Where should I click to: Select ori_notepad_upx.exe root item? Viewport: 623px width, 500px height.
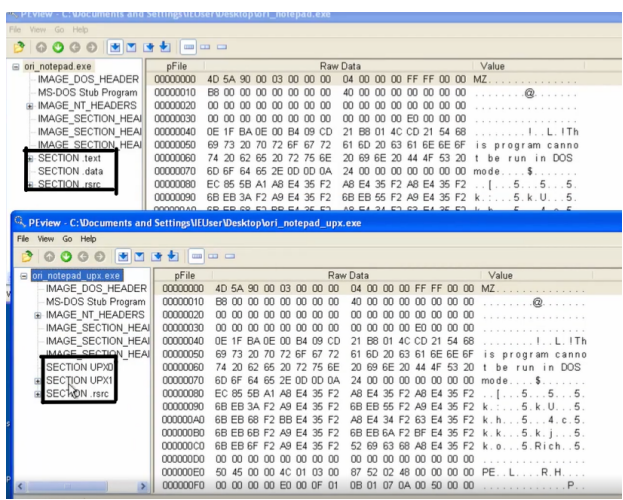(x=76, y=275)
